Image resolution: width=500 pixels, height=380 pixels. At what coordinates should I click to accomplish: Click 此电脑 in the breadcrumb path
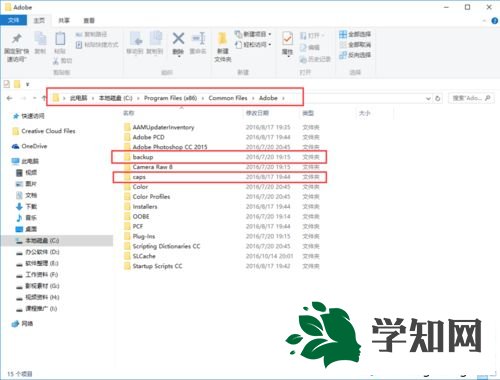click(x=78, y=98)
